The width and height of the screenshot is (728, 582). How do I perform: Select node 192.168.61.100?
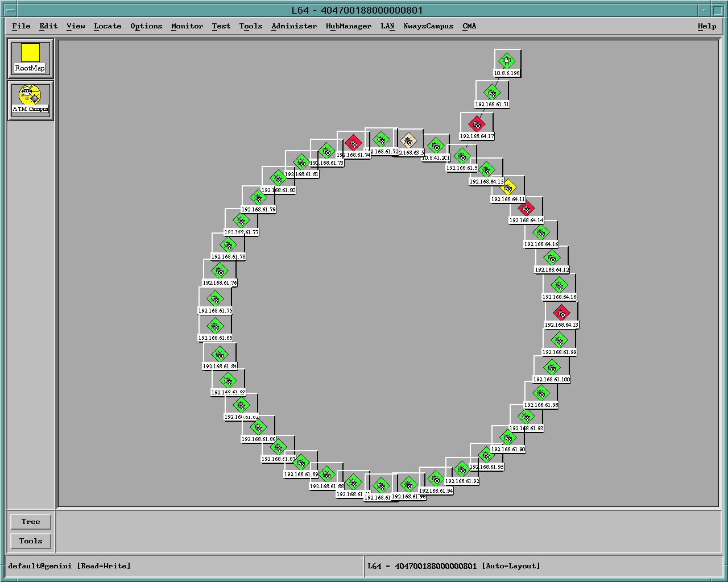[x=551, y=367]
